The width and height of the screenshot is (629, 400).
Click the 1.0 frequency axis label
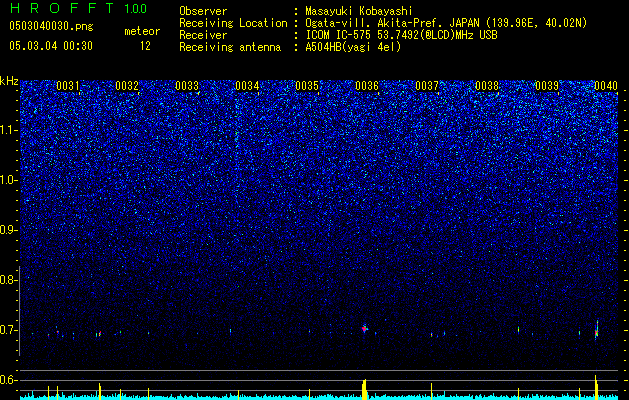(9, 180)
